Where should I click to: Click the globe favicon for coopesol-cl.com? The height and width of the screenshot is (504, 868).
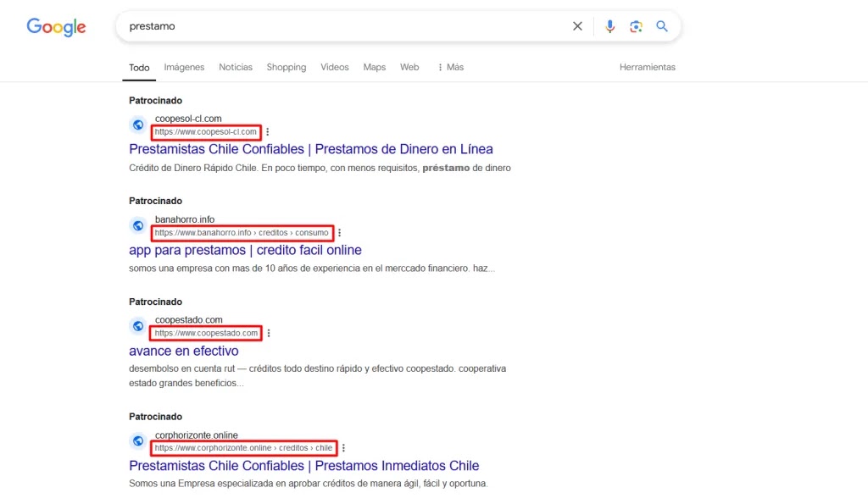138,125
